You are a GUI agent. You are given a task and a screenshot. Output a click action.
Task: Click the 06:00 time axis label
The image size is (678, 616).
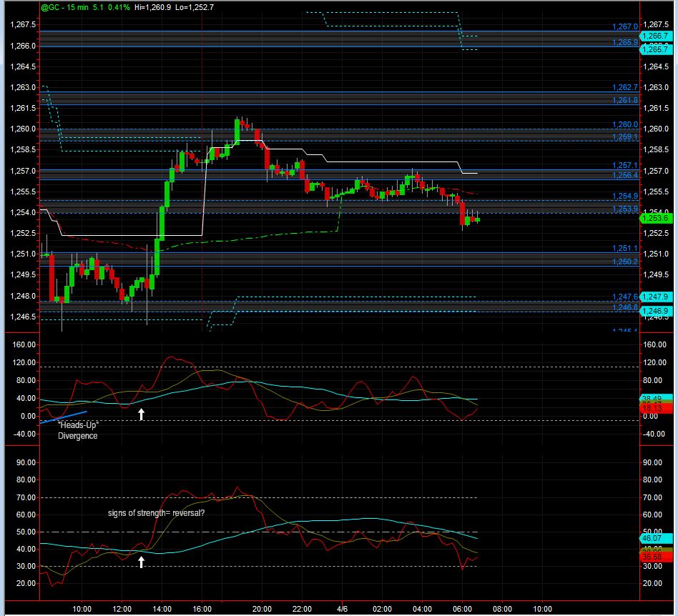[462, 609]
